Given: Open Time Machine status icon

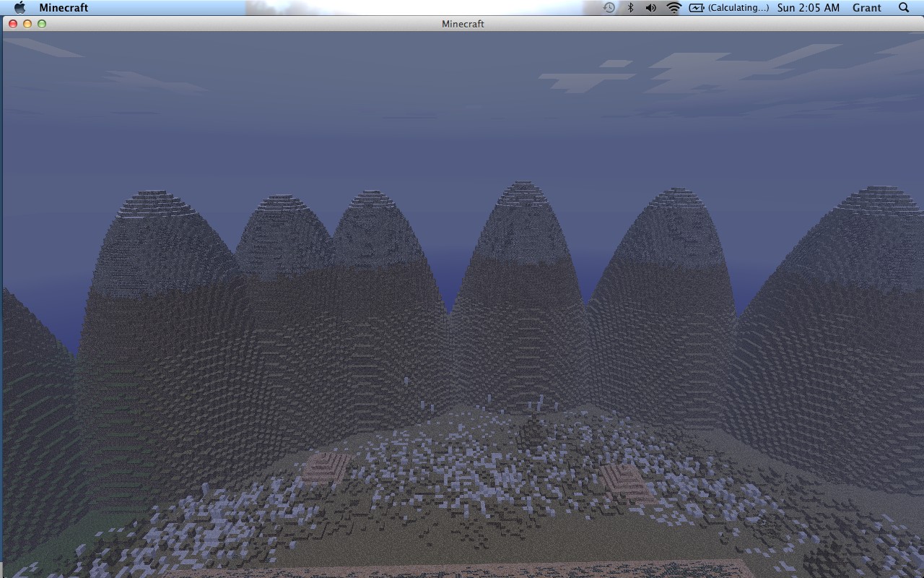Looking at the screenshot, I should 609,7.
